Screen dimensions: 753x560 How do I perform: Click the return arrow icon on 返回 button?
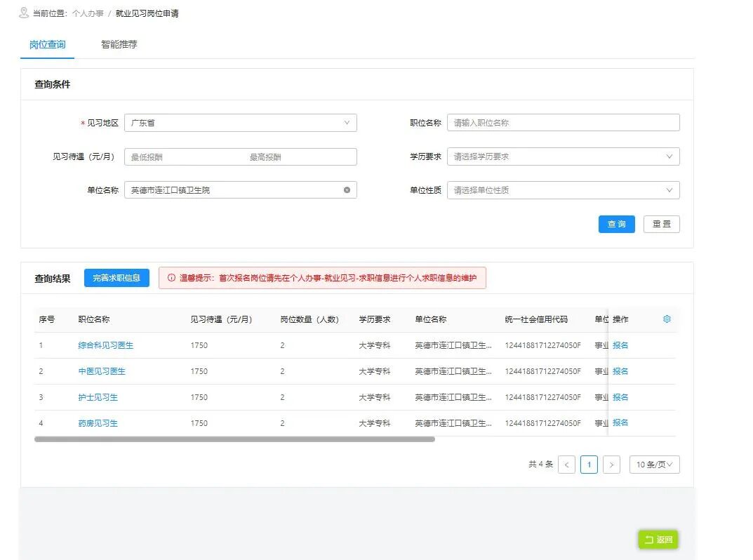point(647,540)
